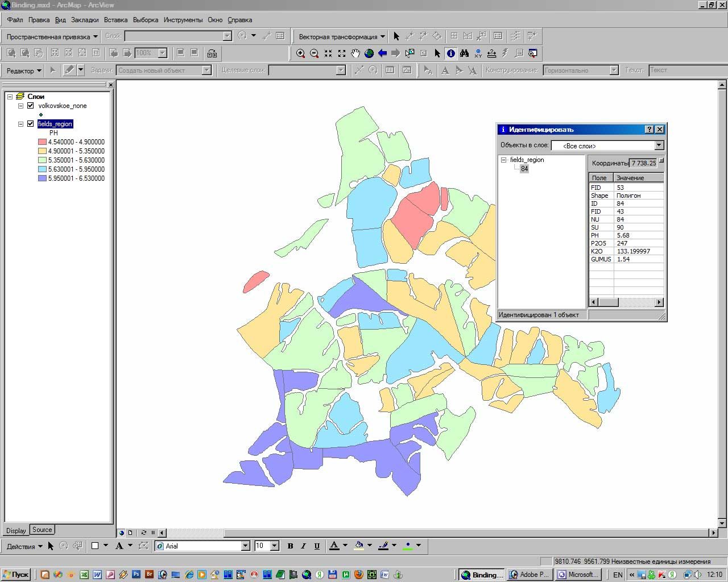This screenshot has width=728, height=582.
Task: Click the vector transformation arrow select tool
Action: pos(396,36)
